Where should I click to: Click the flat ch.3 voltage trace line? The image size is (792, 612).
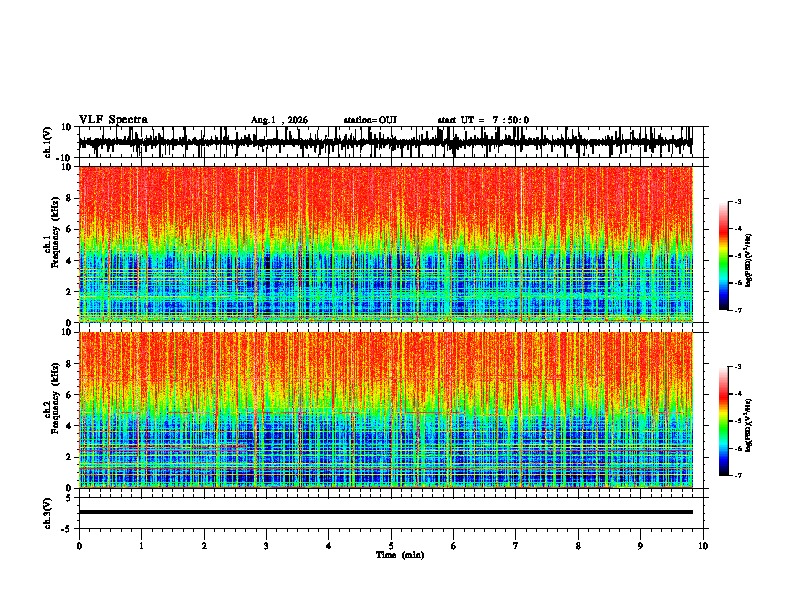385,512
